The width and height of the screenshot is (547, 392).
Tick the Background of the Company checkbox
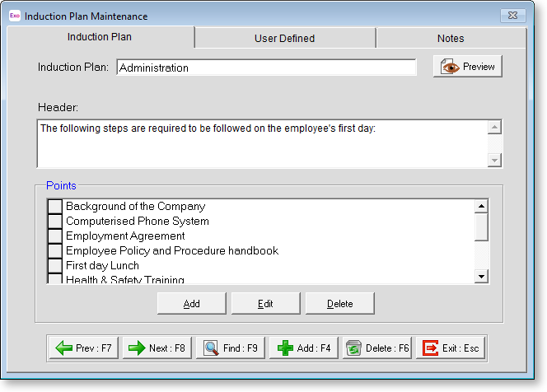pos(55,207)
